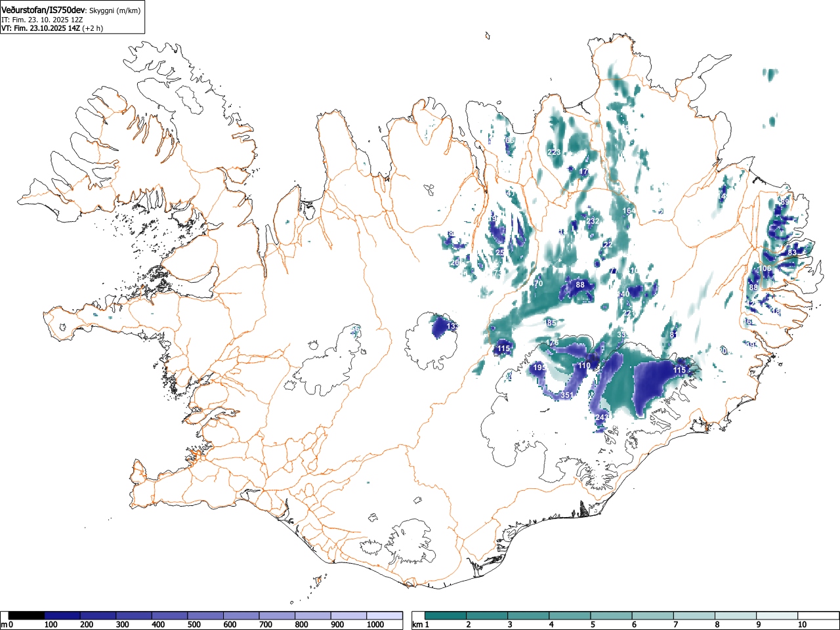Click the visibility value 164 on the map
Image resolution: width=840 pixels, height=630 pixels.
point(629,211)
